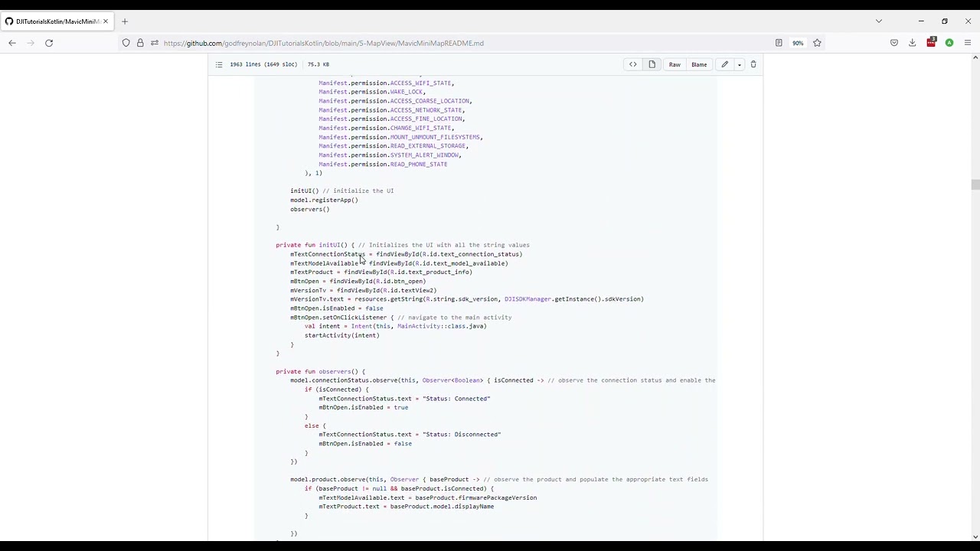Save page to Pocket
This screenshot has height=551, width=980.
tap(894, 43)
